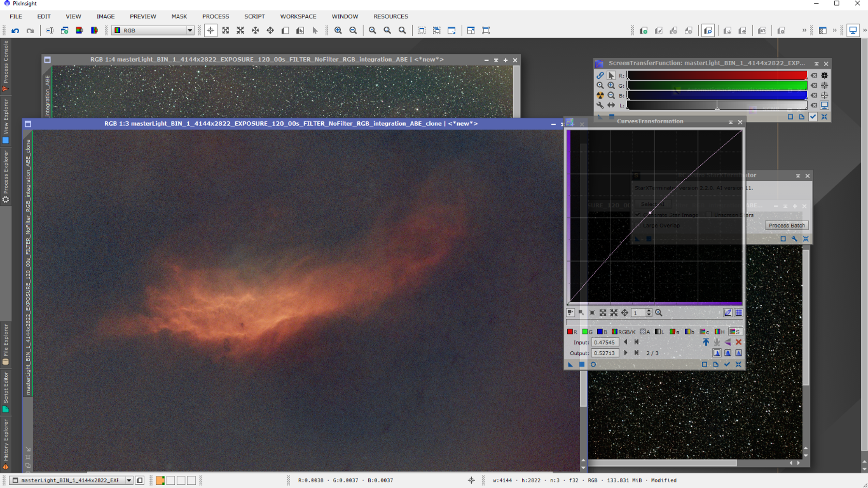Apply CurvesTransformation using the blue square icon
Screen dimensions: 868x488
coord(581,364)
